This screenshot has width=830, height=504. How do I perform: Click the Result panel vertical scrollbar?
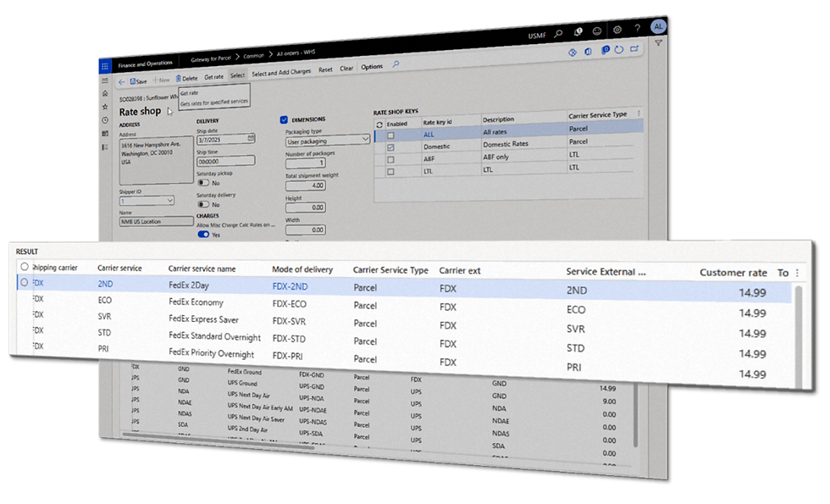pos(800,336)
